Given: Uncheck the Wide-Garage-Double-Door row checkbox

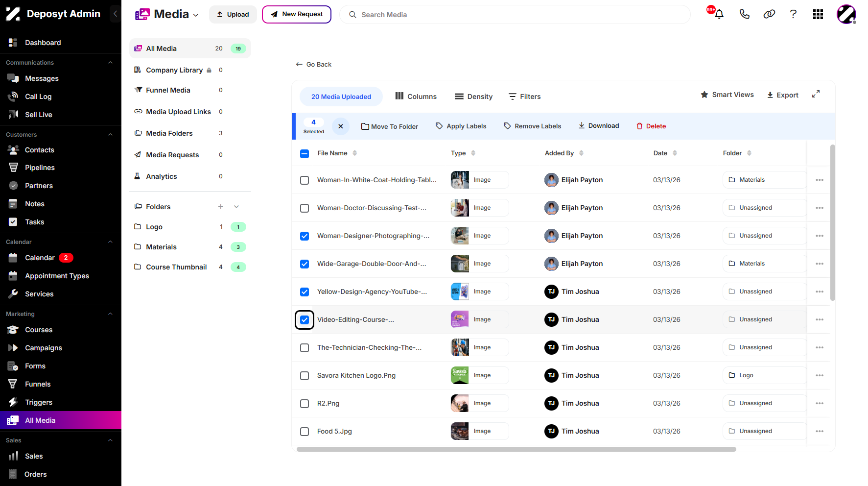Looking at the screenshot, I should point(305,264).
